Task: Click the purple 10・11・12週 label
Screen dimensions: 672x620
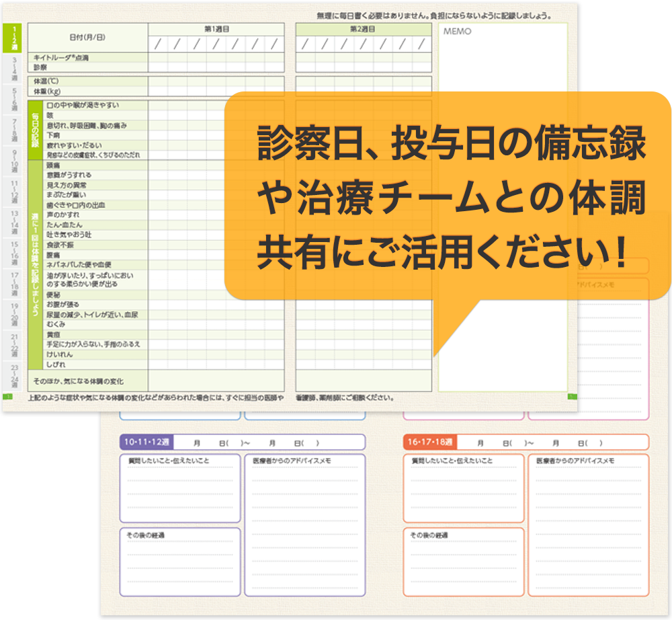Action: [x=147, y=442]
